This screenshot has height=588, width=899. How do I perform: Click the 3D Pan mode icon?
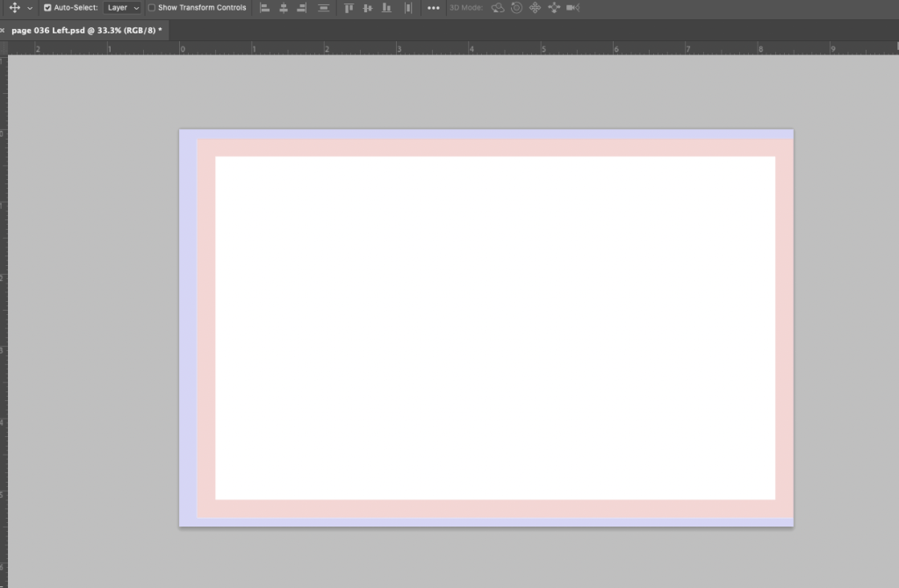(535, 8)
